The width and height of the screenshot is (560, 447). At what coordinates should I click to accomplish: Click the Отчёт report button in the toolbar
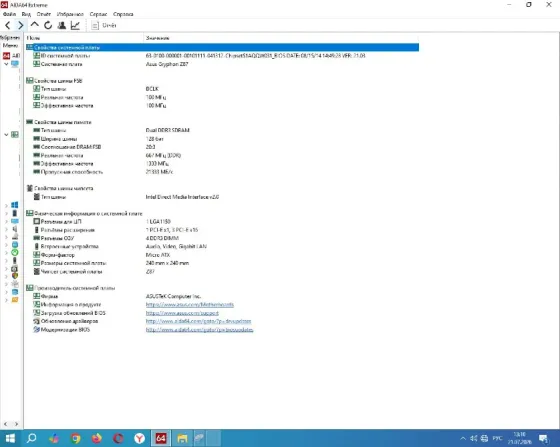tap(104, 25)
